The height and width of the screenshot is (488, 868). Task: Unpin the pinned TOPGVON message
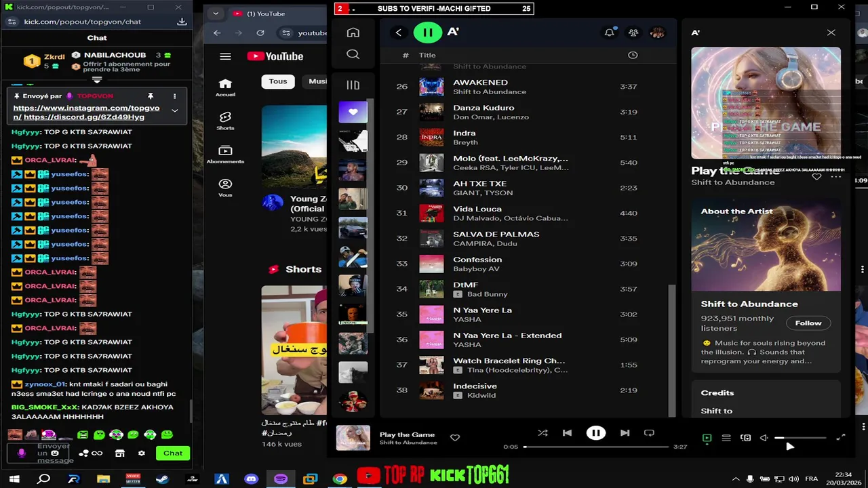click(x=151, y=96)
